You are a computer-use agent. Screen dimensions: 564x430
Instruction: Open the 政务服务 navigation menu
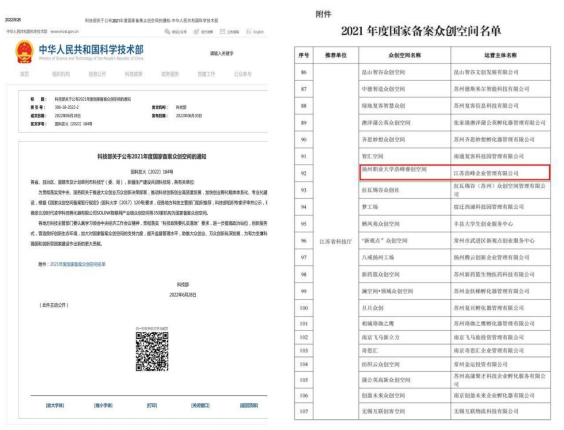pos(170,74)
